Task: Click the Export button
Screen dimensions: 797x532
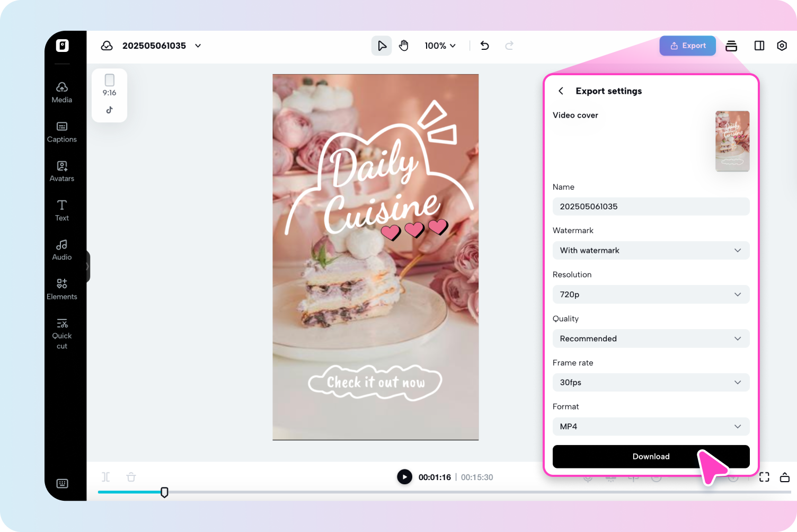Action: tap(688, 46)
